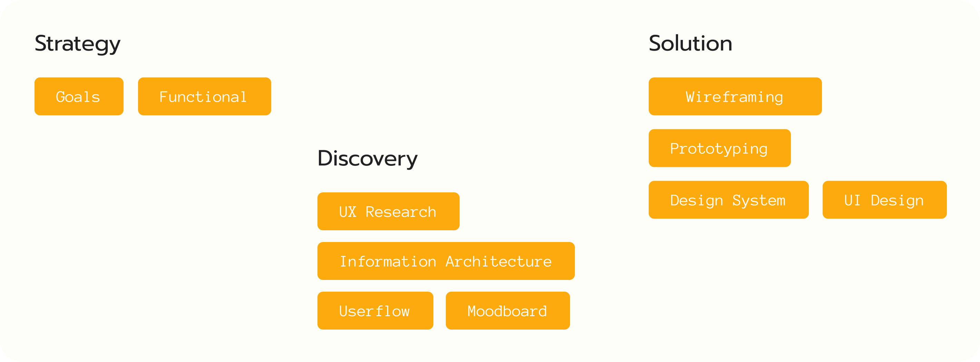The width and height of the screenshot is (980, 362).
Task: Select the Wireframing tag
Action: coord(735,97)
